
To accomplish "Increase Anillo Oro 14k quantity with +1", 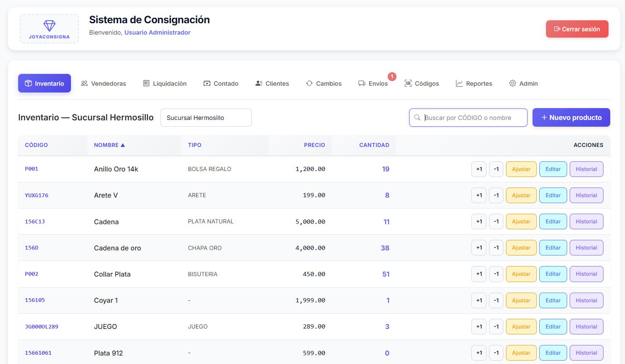I will pos(479,169).
